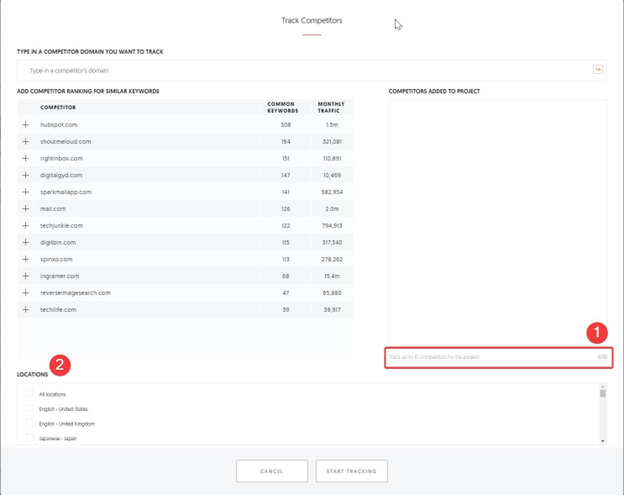Add reverseimagesearch.com with the plus icon
This screenshot has height=495, width=624.
coord(26,293)
